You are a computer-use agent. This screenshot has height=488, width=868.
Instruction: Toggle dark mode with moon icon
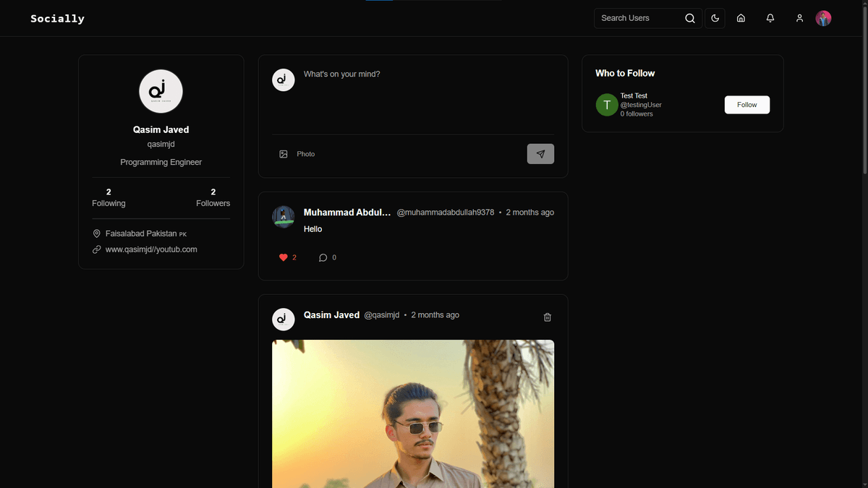(715, 18)
